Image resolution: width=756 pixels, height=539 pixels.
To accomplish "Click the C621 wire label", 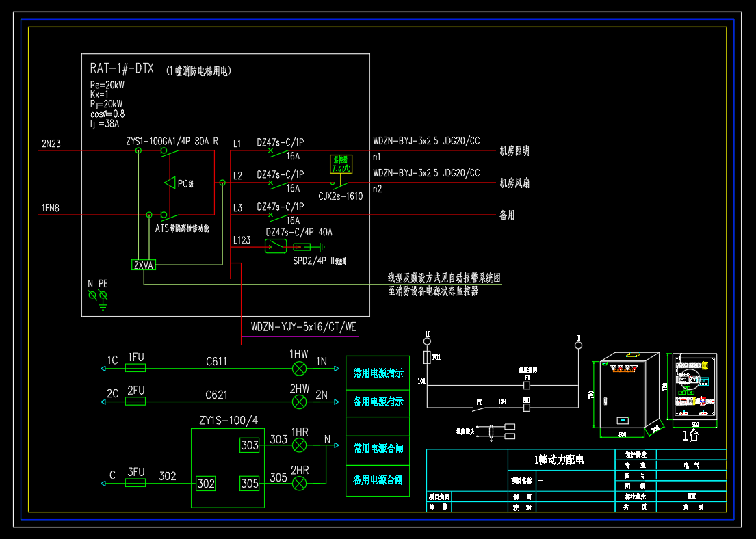I will click(216, 395).
